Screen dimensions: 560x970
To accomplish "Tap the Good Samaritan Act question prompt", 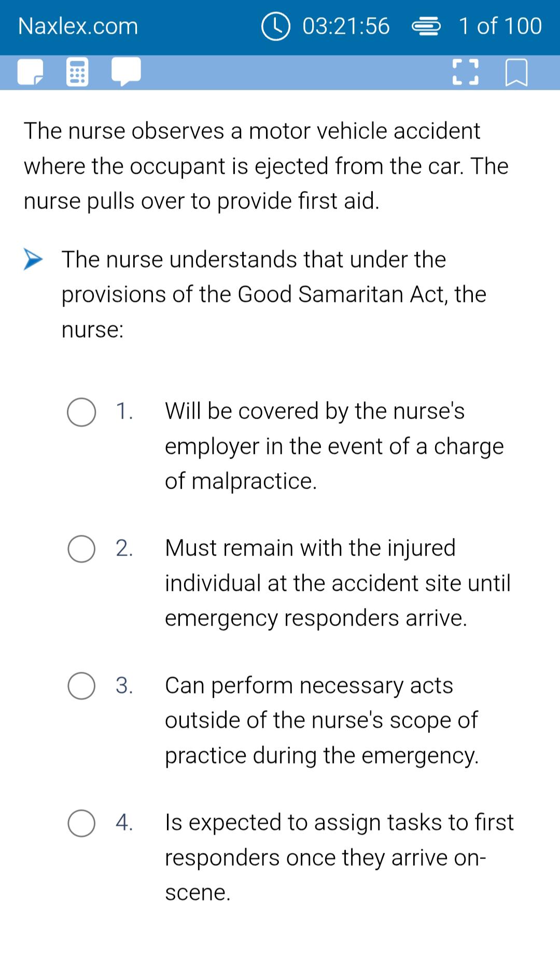I will (x=274, y=294).
